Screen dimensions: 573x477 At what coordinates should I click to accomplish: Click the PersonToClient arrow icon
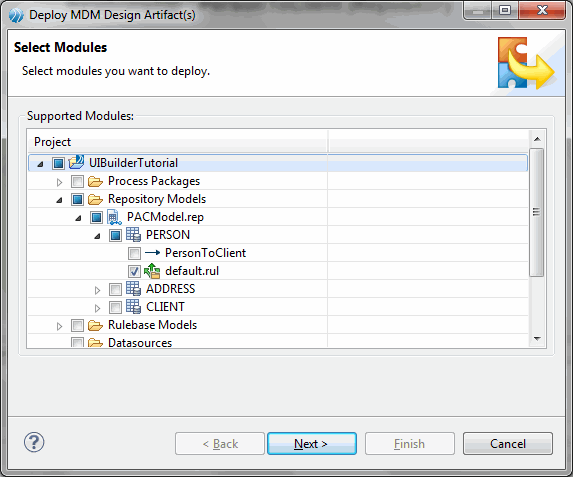[x=152, y=253]
